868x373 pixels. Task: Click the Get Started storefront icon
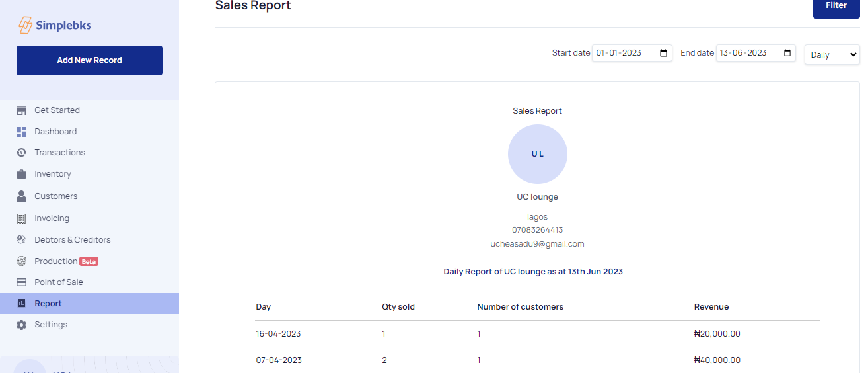[x=22, y=110]
